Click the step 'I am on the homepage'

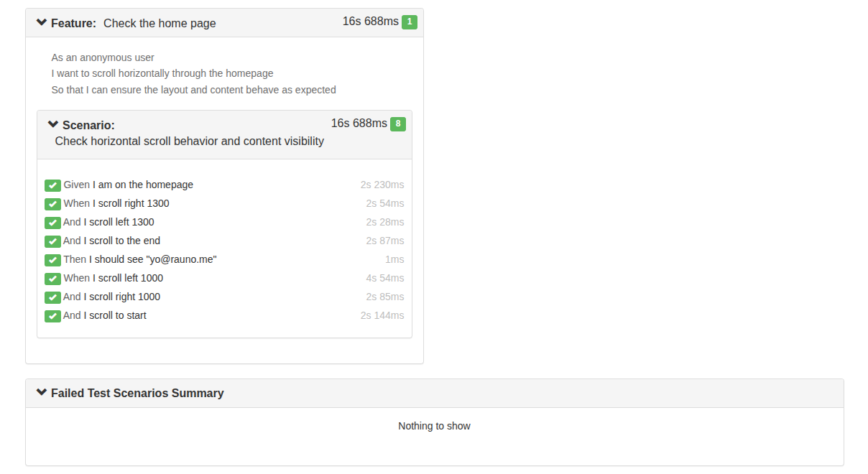point(143,185)
